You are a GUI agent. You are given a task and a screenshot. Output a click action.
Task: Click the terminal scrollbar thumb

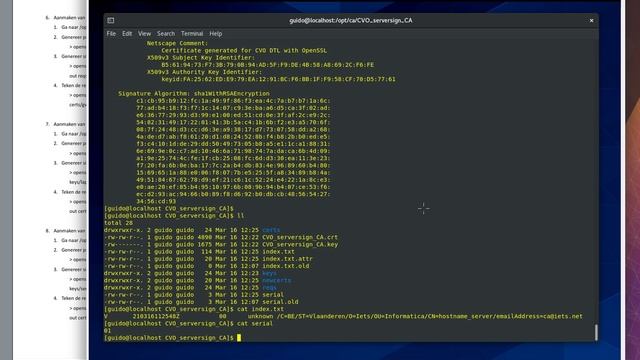[x=596, y=332]
